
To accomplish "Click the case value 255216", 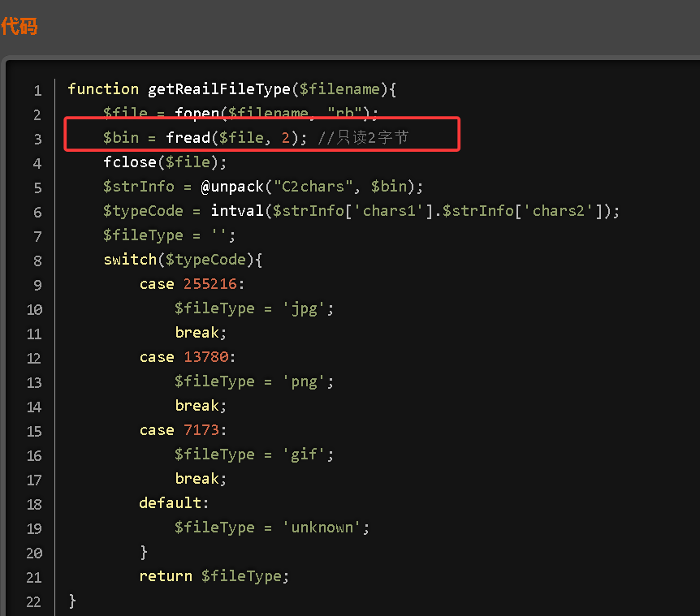I will pyautogui.click(x=210, y=284).
